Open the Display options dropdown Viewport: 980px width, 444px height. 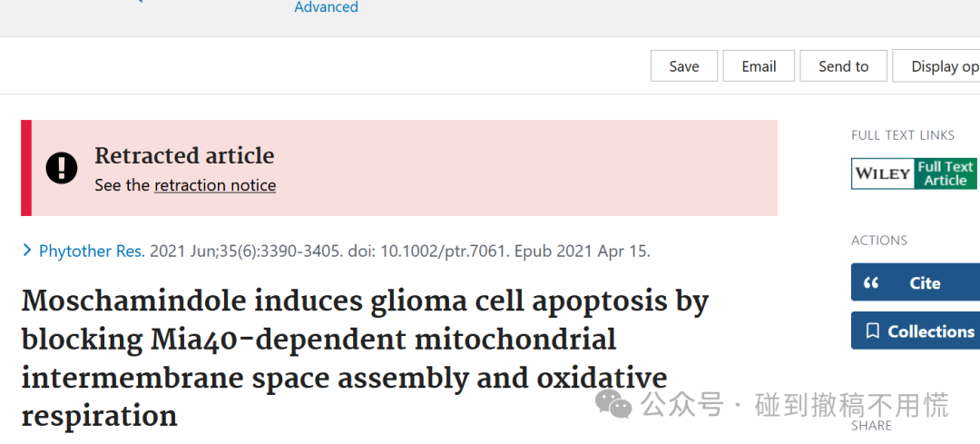[936, 66]
